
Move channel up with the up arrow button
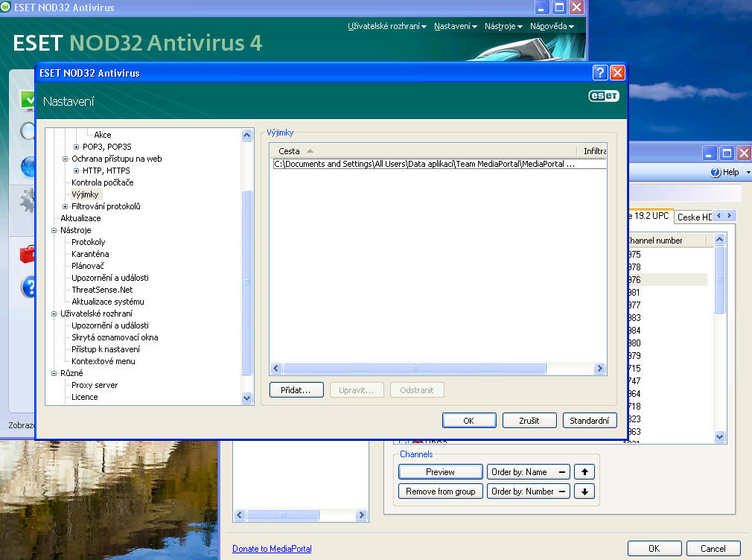pos(584,472)
